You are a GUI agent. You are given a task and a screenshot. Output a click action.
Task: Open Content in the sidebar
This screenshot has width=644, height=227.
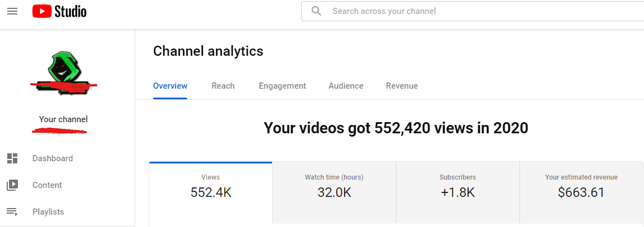coord(47,185)
